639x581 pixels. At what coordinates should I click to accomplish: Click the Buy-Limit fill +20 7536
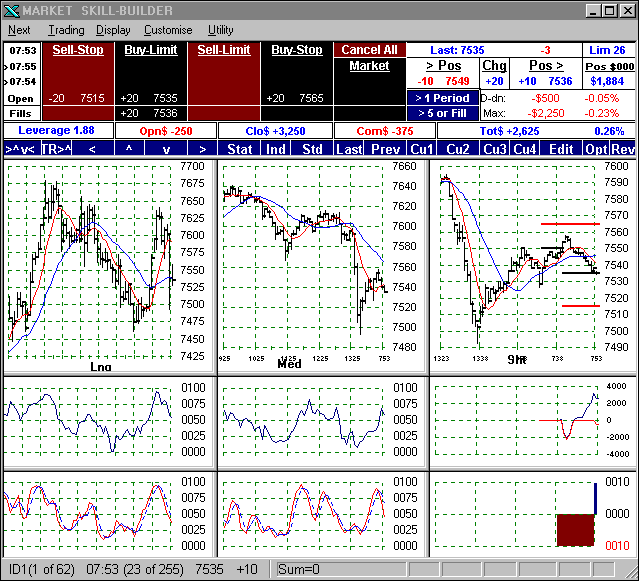point(151,113)
